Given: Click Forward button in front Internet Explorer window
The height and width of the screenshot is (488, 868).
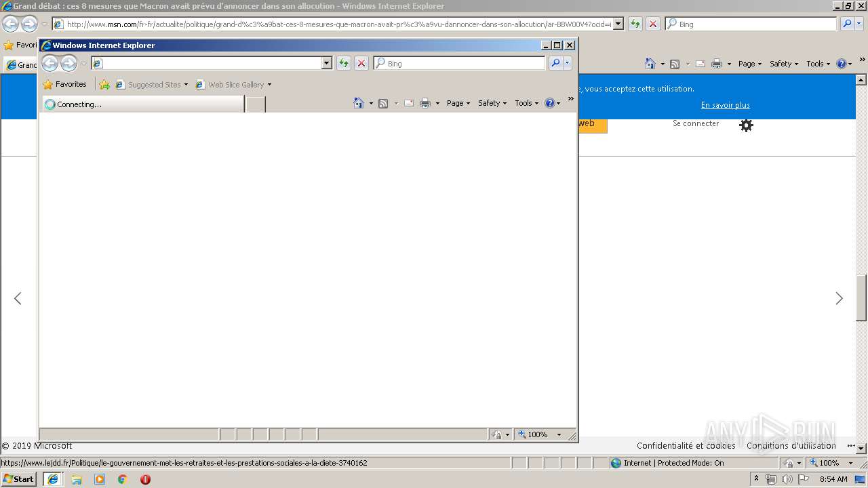Looking at the screenshot, I should point(69,64).
